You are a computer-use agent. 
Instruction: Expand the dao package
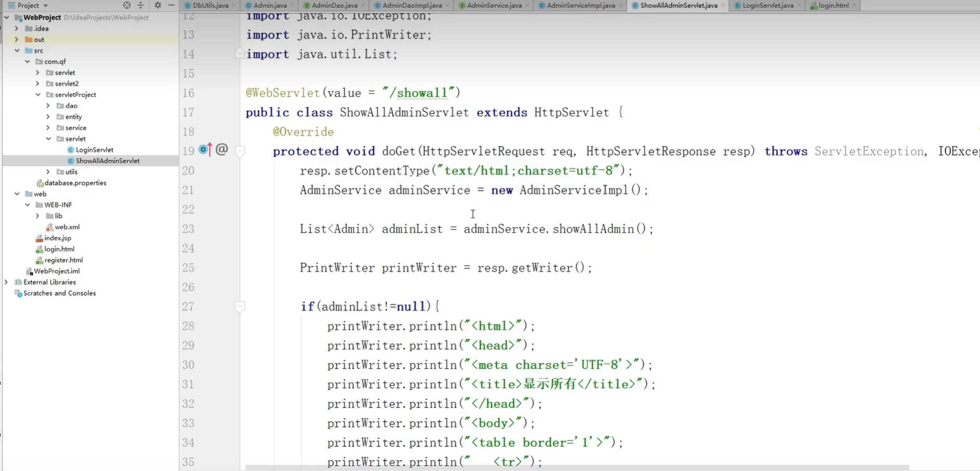[x=48, y=105]
